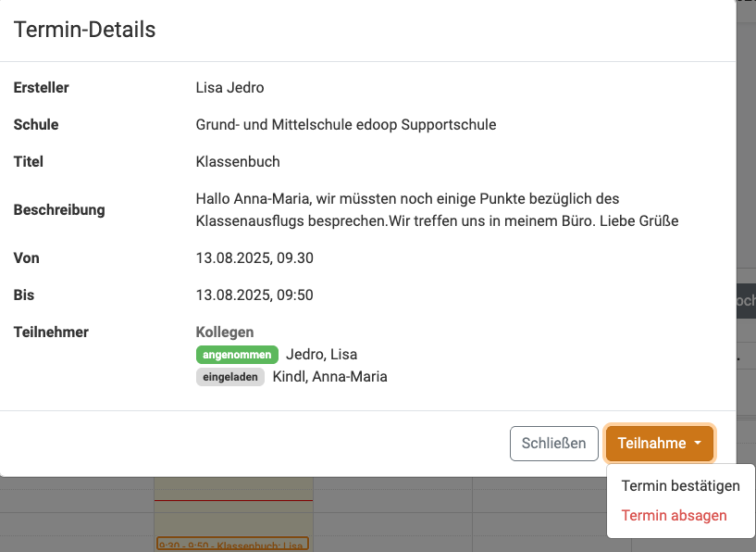
Task: Click the Schule field label
Action: (x=36, y=124)
